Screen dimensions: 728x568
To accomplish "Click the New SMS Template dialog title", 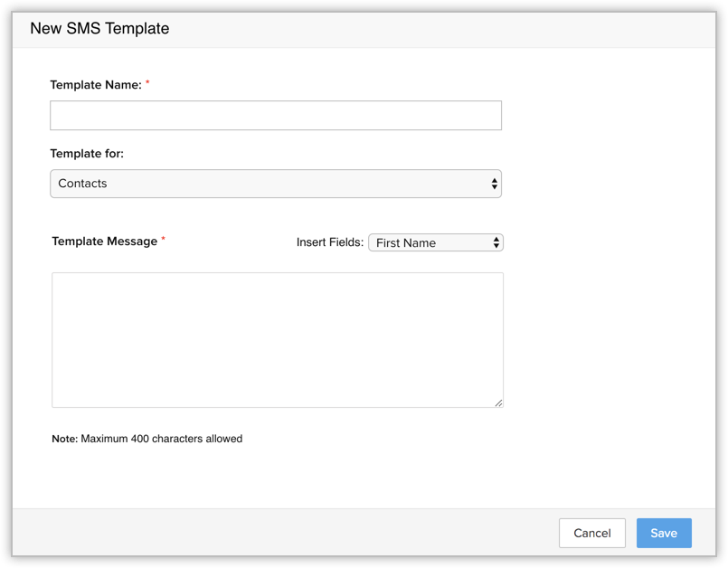I will (x=99, y=28).
